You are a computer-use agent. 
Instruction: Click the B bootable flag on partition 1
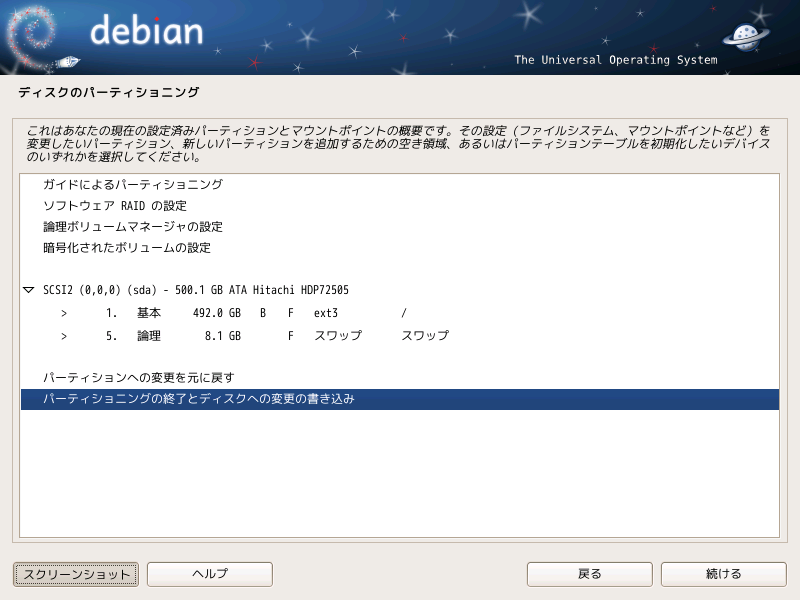point(263,313)
